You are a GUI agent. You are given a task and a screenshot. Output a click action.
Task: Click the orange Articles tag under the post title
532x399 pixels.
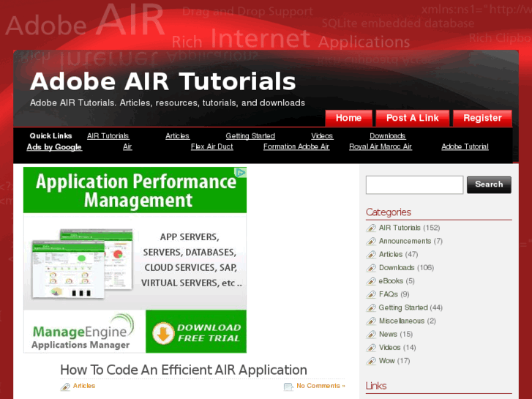pos(84,386)
